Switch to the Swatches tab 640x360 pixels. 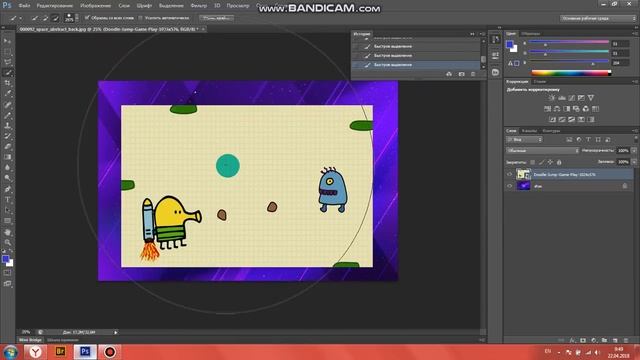531,33
